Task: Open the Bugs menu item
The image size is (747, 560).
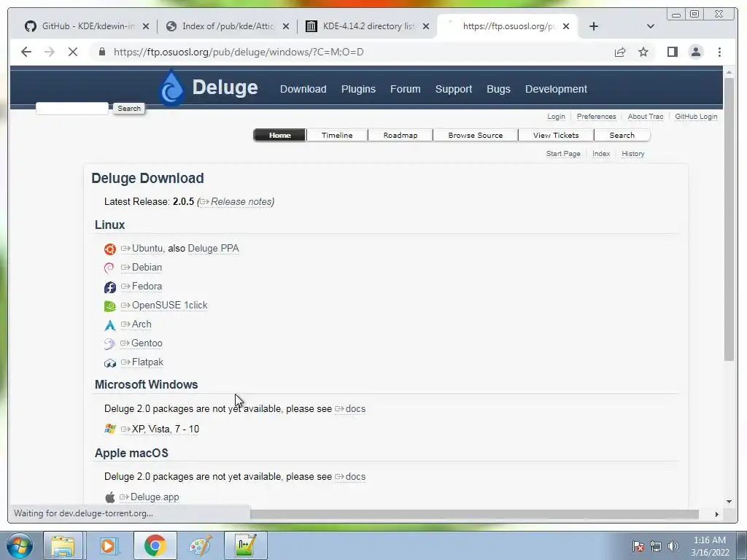Action: (498, 89)
